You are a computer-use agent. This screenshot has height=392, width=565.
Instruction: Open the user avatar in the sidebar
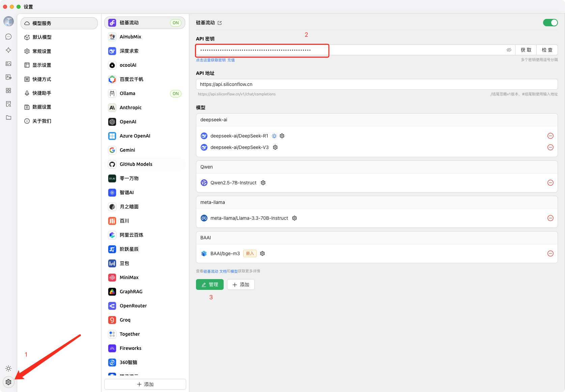[x=8, y=21]
